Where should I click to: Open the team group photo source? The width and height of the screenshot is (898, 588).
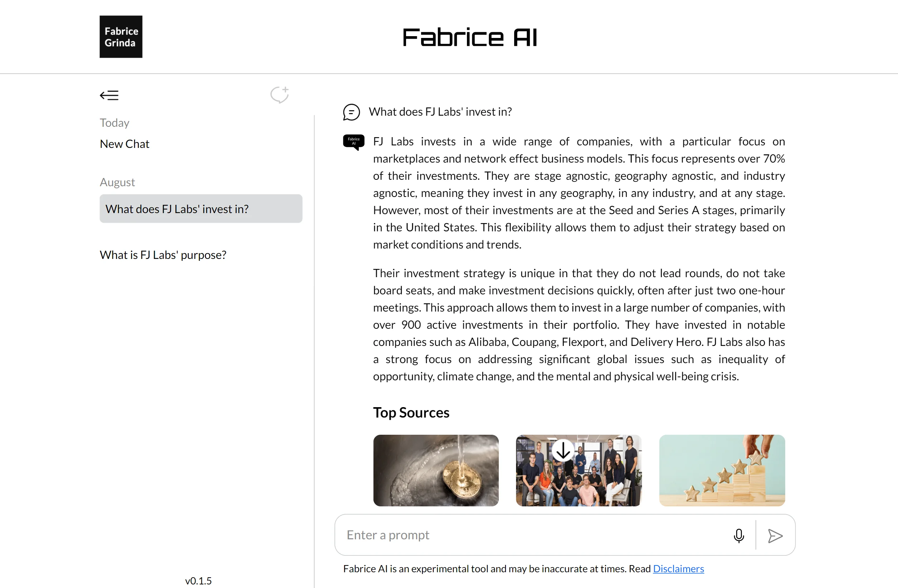point(578,470)
